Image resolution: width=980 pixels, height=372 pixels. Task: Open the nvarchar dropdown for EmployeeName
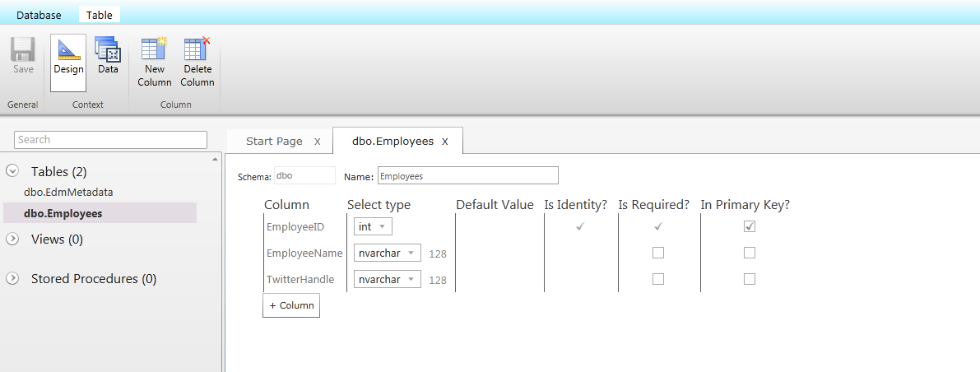click(x=388, y=253)
